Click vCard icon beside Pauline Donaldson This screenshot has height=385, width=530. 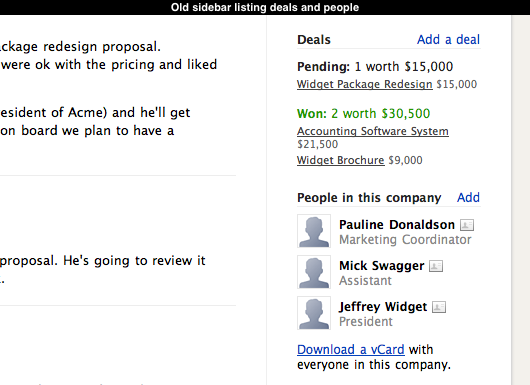tap(467, 225)
